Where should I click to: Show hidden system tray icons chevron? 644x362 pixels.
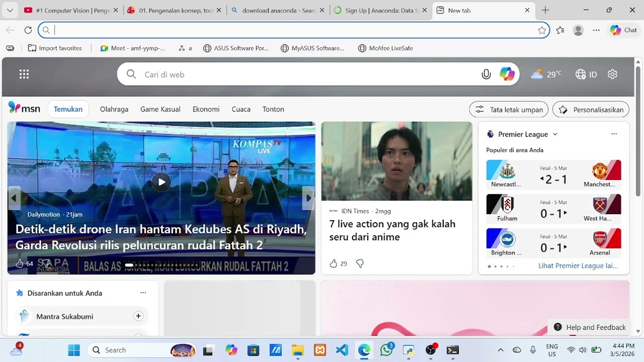point(500,350)
